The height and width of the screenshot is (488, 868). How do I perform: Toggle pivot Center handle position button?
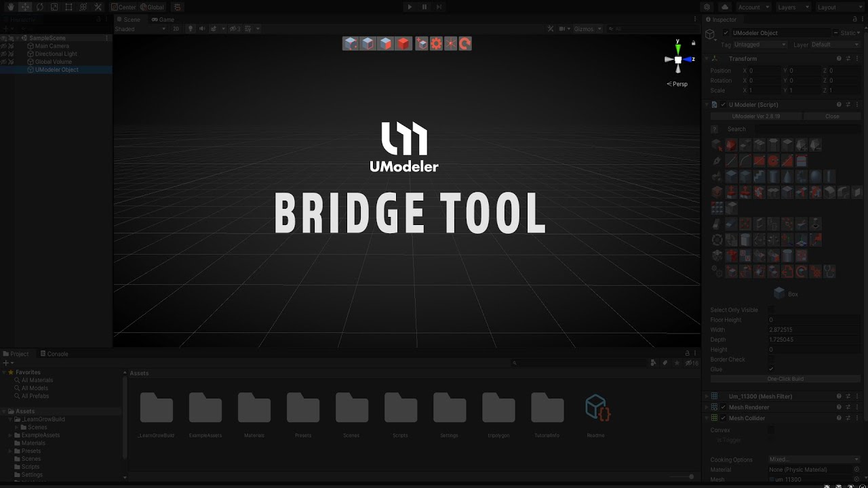point(123,7)
